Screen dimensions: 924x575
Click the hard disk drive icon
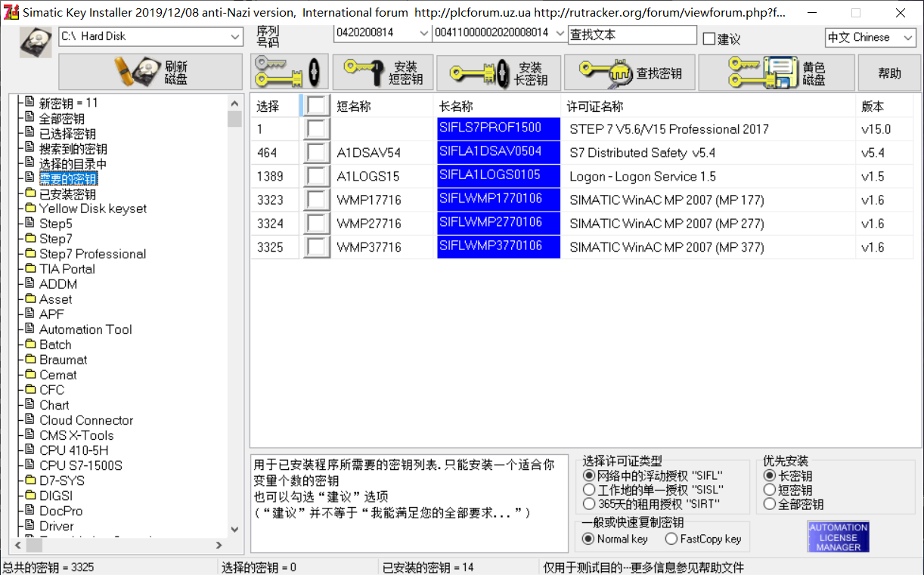pos(36,43)
